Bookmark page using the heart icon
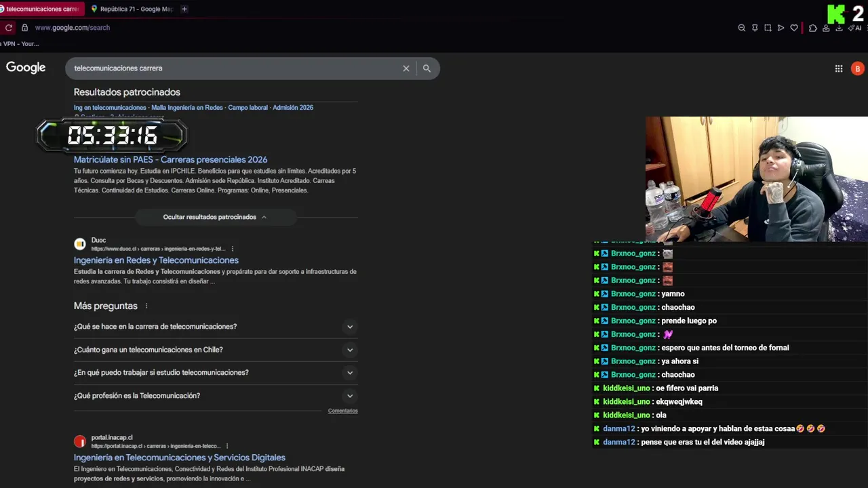 (x=794, y=28)
